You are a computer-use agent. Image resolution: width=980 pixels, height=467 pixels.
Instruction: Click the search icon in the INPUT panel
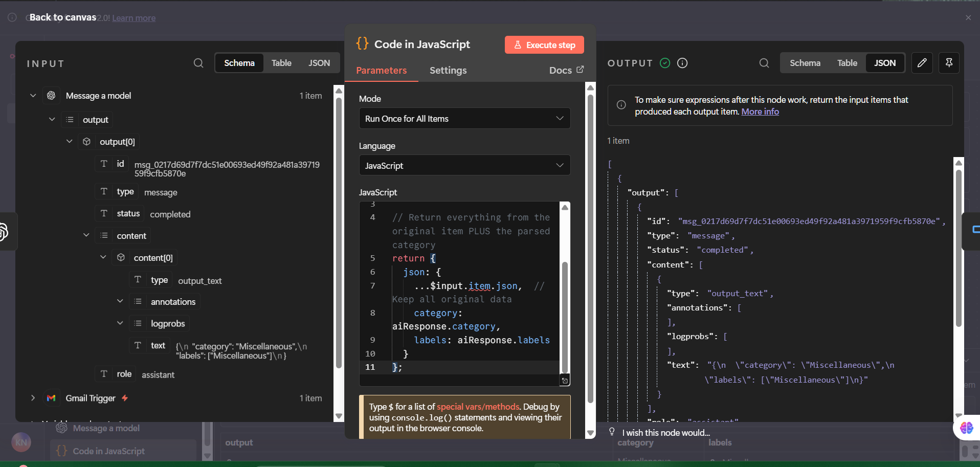click(x=198, y=63)
